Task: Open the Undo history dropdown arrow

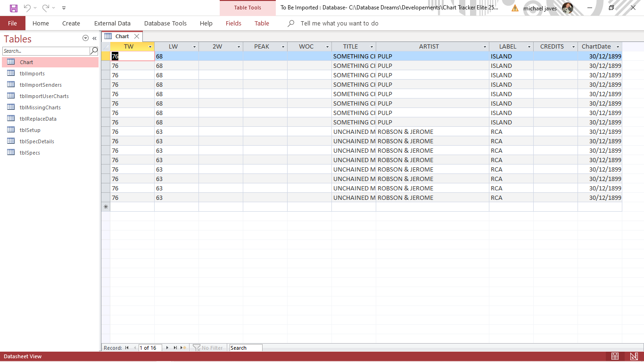Action: (x=35, y=8)
